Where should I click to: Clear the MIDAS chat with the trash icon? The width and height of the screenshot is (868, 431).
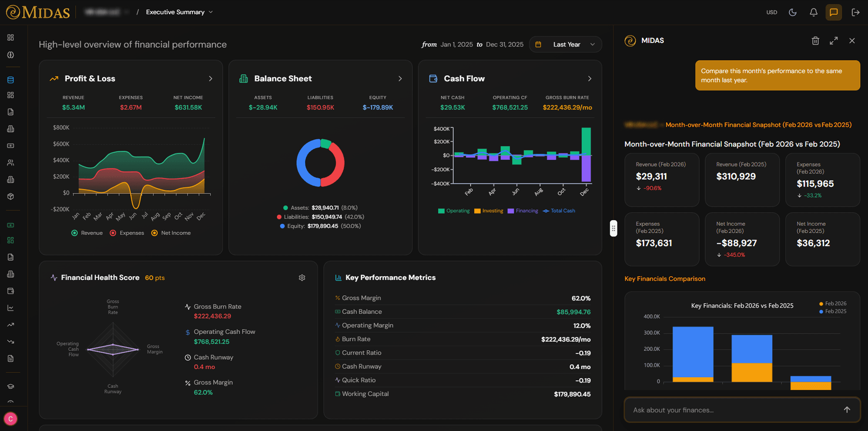tap(815, 40)
